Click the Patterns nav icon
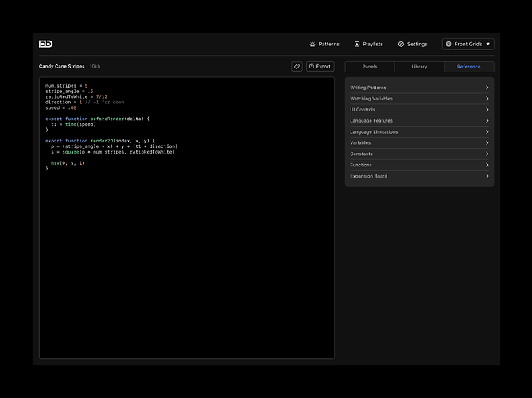532x398 pixels. pyautogui.click(x=313, y=44)
